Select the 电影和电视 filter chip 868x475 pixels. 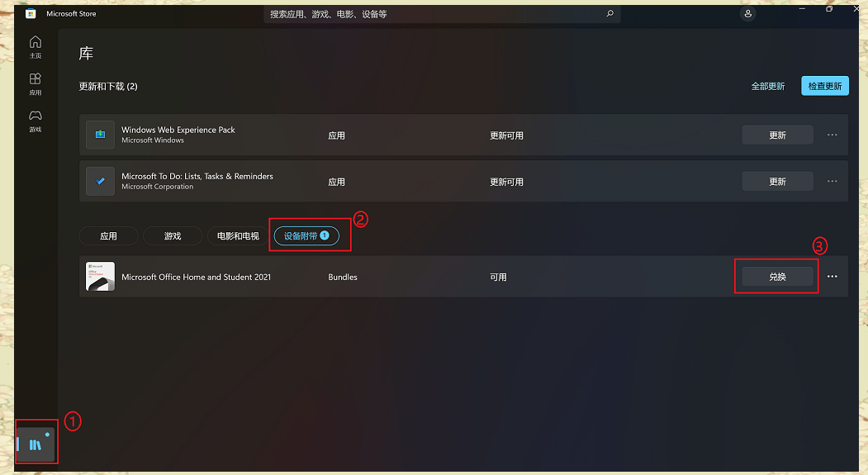pyautogui.click(x=238, y=235)
